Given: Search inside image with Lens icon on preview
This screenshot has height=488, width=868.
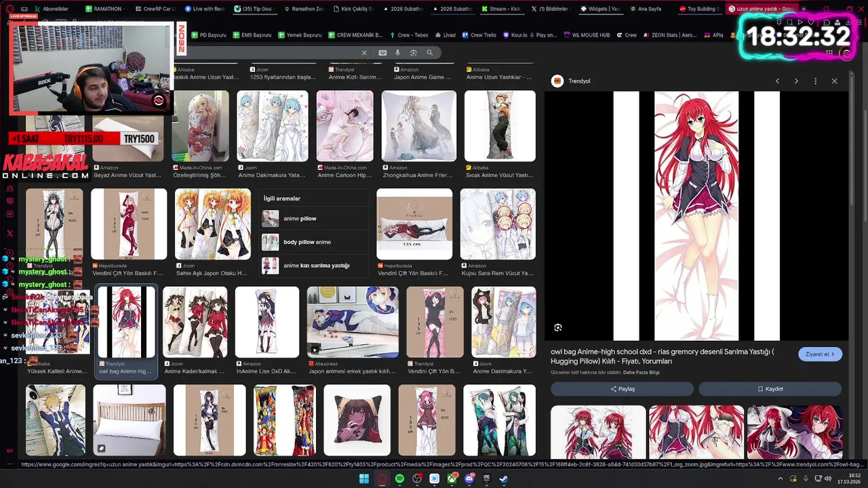Looking at the screenshot, I should 558,327.
